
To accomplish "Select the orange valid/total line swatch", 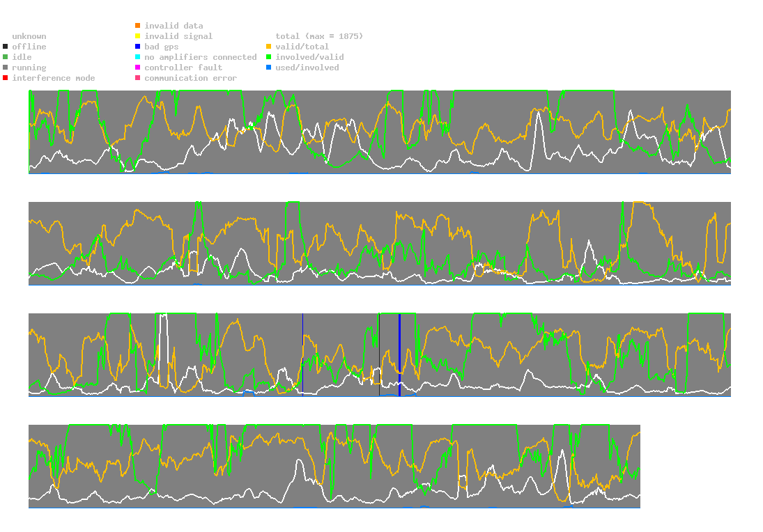I will [269, 47].
